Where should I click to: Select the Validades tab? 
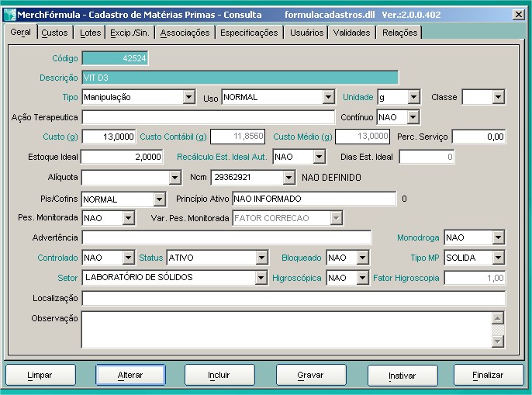351,33
